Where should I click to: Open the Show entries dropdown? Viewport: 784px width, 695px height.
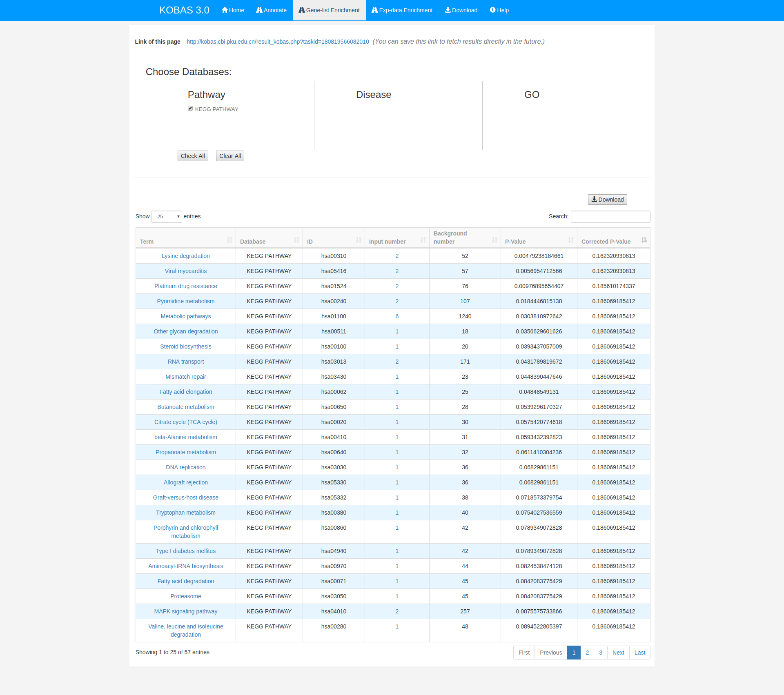[x=167, y=217]
